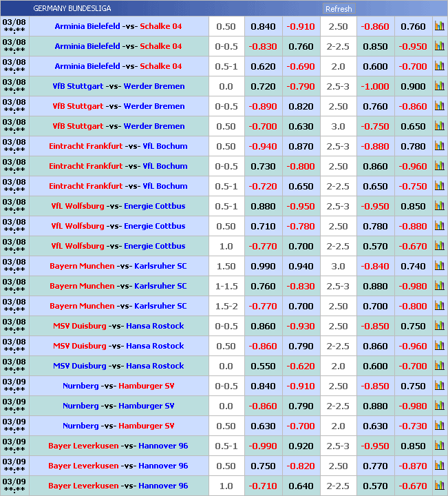The width and height of the screenshot is (448, 496).
Task: Open chart icon for Eintracht Frankfurt 0.50 handicap row
Action: pyautogui.click(x=440, y=146)
